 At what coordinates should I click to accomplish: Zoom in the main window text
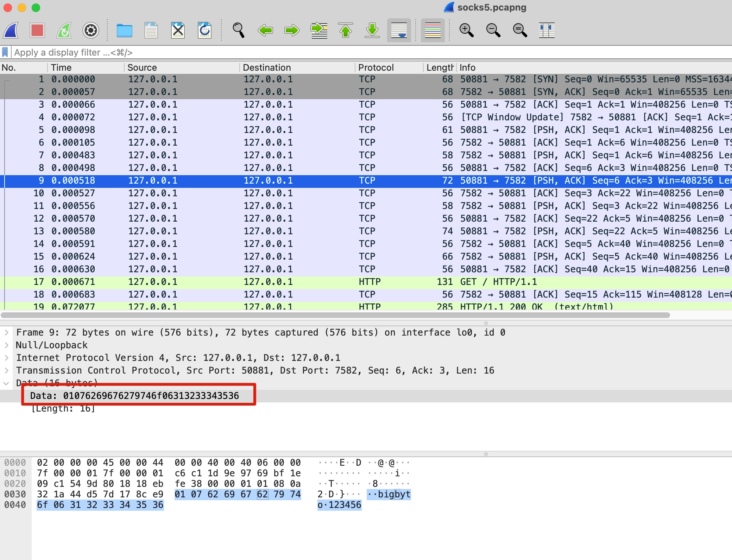[466, 31]
